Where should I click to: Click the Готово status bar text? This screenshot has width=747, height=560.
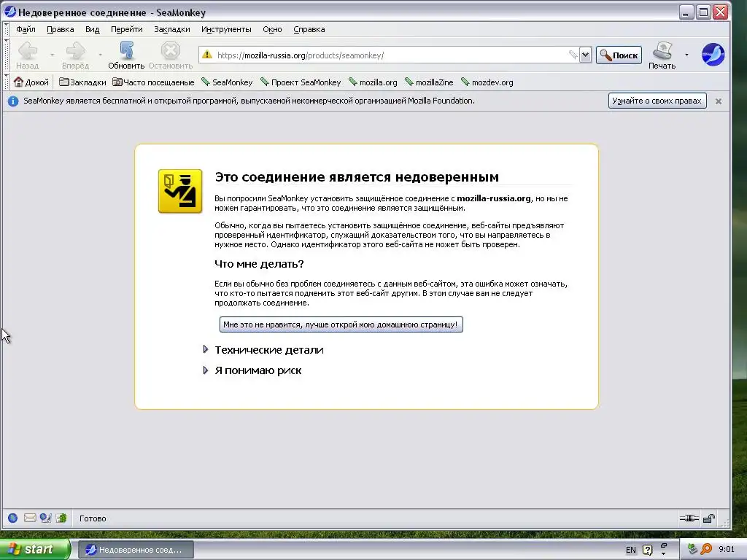click(93, 518)
